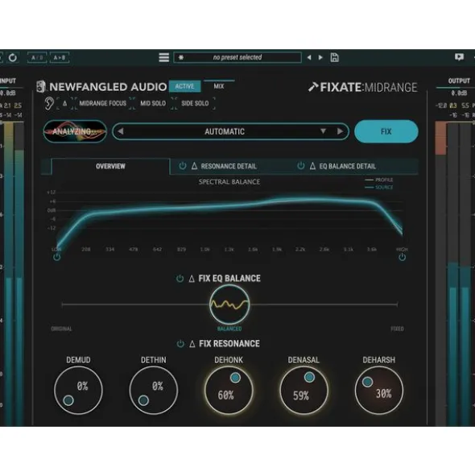Toggle the LOW band power icon

pos(56,257)
